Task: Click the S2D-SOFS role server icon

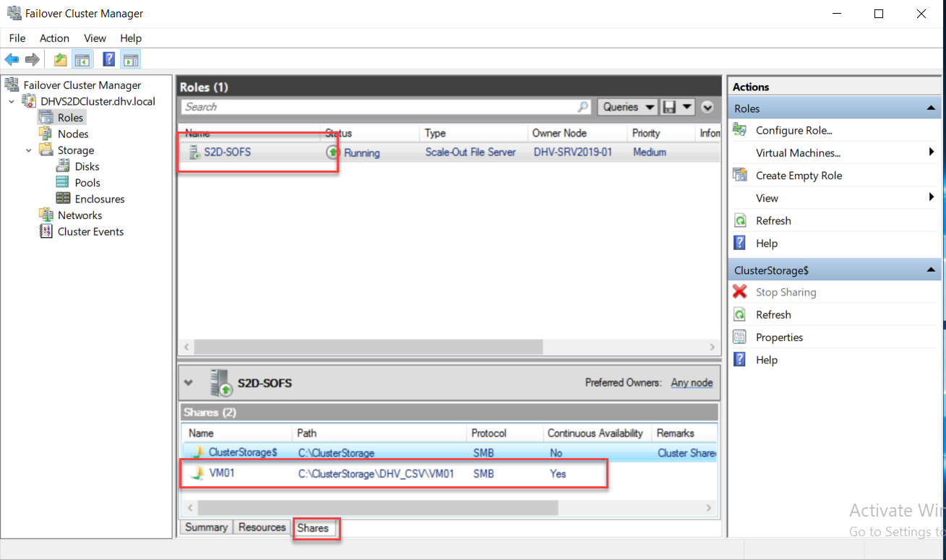Action: tap(194, 152)
